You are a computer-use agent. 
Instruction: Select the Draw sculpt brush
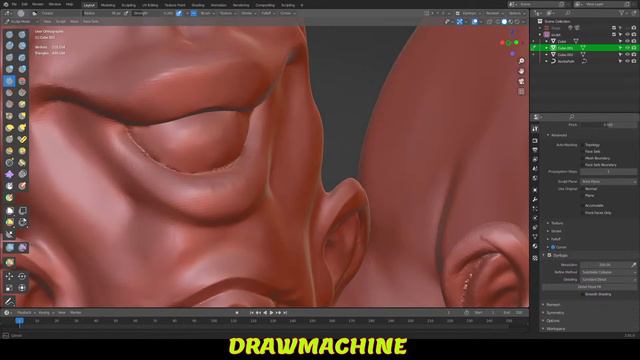point(9,35)
